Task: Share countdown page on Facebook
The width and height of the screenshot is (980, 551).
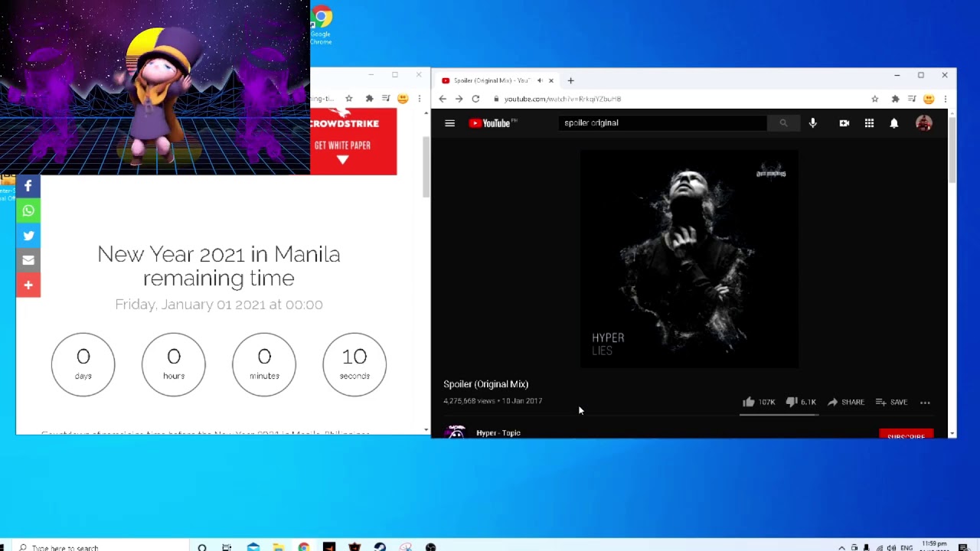Action: click(28, 186)
